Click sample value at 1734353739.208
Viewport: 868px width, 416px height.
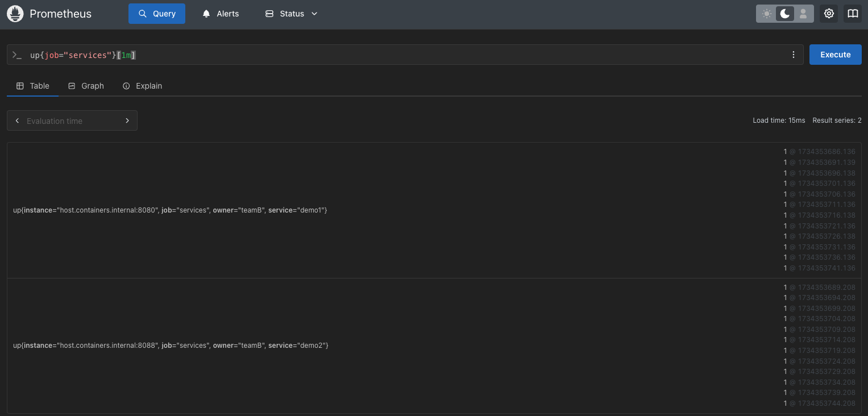pos(819,393)
